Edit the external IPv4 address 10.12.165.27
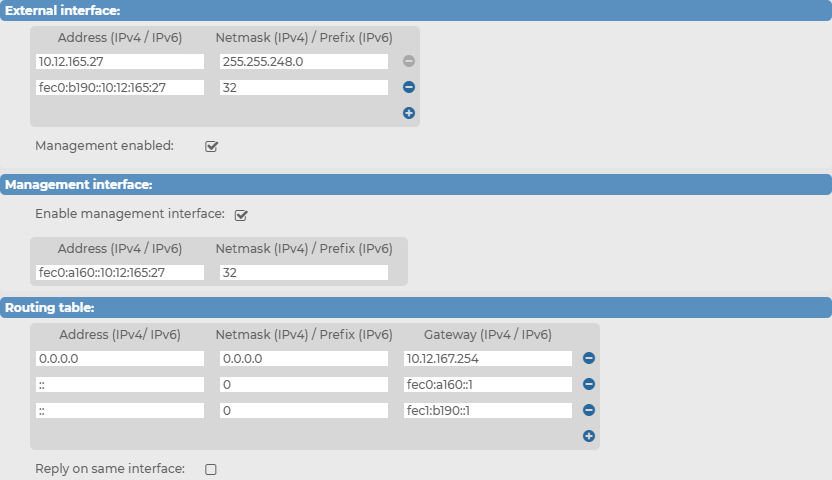 (x=120, y=62)
